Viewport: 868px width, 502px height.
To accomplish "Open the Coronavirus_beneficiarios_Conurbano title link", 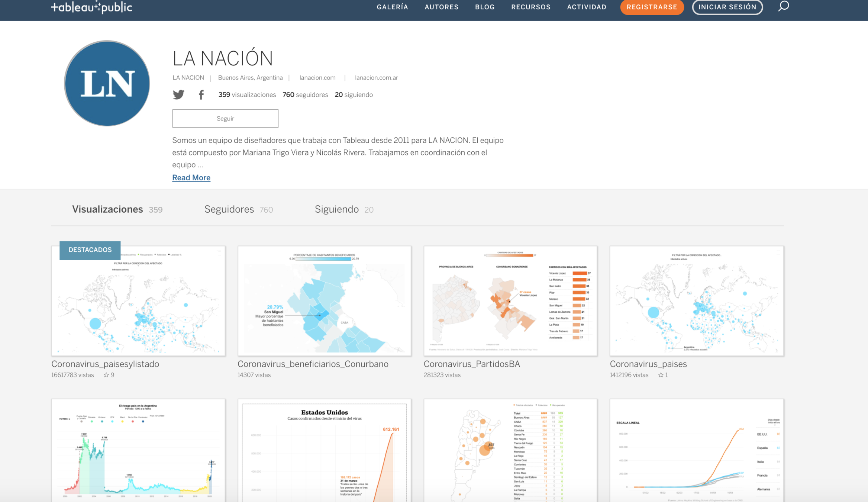I will click(313, 364).
